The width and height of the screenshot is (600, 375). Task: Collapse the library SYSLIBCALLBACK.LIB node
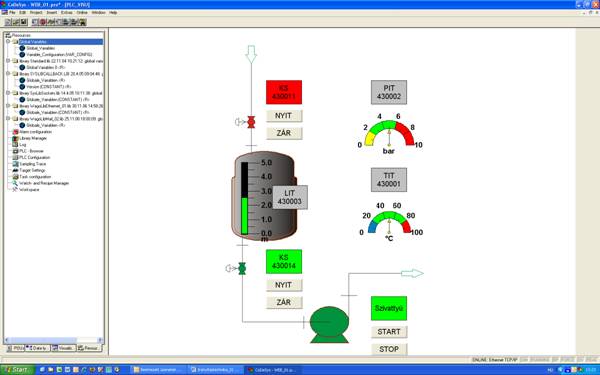click(8, 73)
